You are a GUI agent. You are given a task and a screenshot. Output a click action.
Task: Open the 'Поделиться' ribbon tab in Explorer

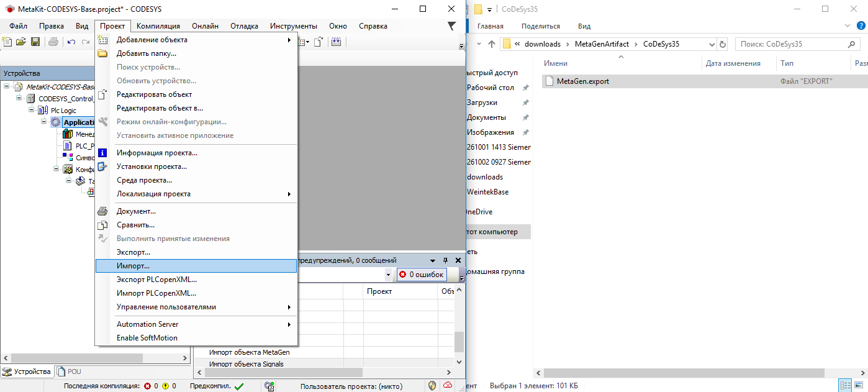tap(541, 26)
